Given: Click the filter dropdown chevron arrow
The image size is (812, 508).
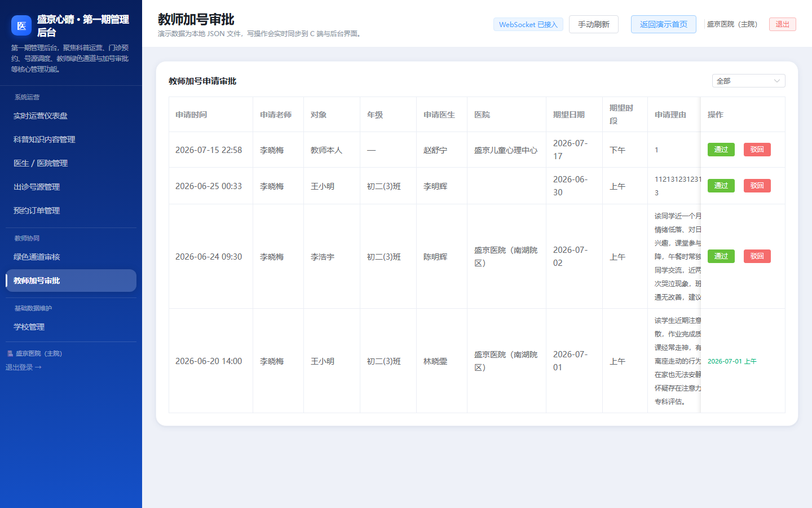Looking at the screenshot, I should pyautogui.click(x=776, y=81).
